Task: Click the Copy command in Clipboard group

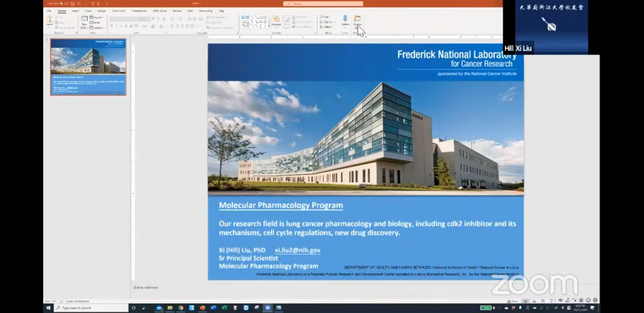Action: coord(61,23)
